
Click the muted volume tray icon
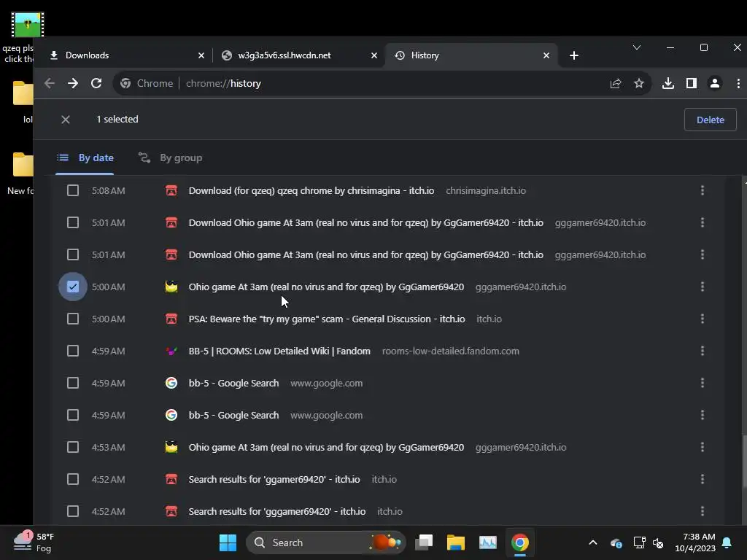pos(658,542)
